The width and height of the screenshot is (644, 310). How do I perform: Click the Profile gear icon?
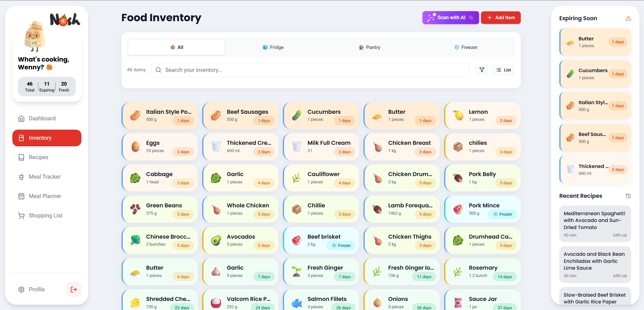point(21,289)
